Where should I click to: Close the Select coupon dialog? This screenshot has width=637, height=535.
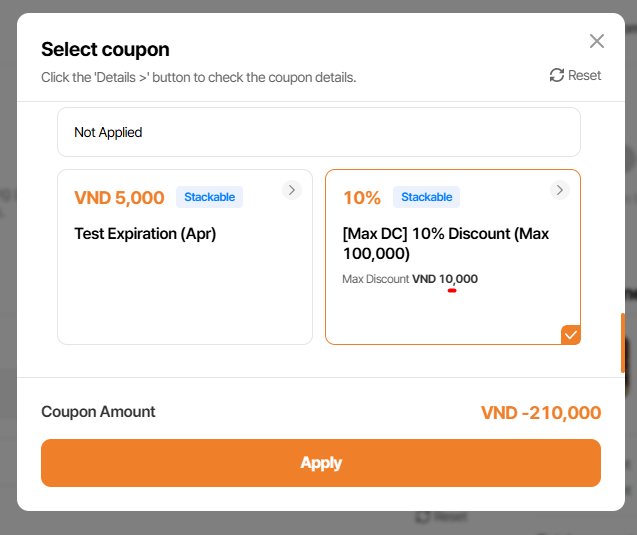click(x=597, y=41)
